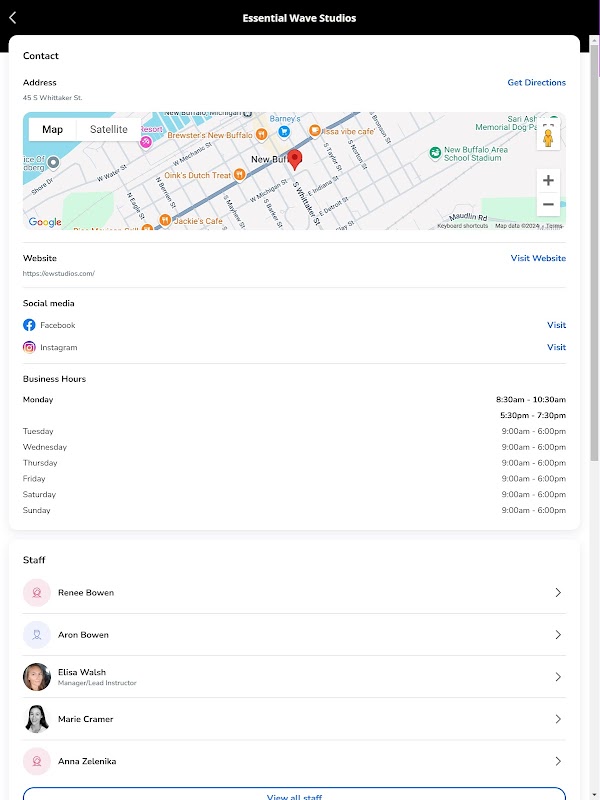The height and width of the screenshot is (800, 600).
Task: Click Oink's Dutch Treat map marker
Action: tap(239, 175)
